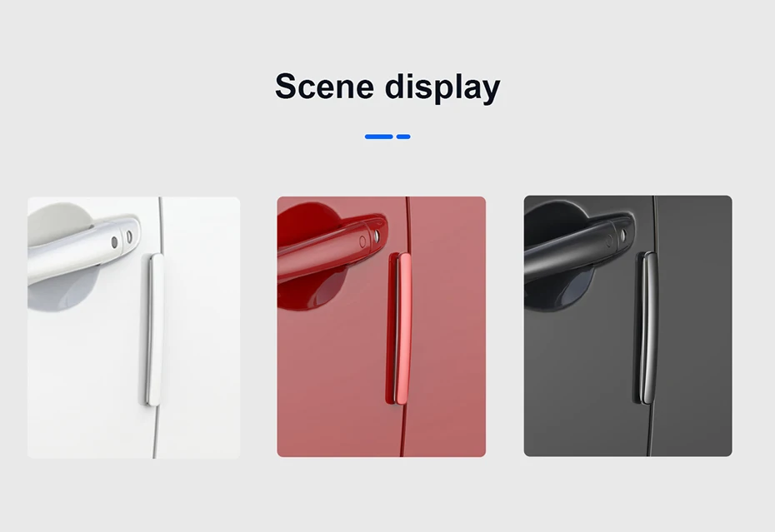Viewport: 775px width, 532px height.
Task: Click the white car's door handle
Action: [83, 249]
